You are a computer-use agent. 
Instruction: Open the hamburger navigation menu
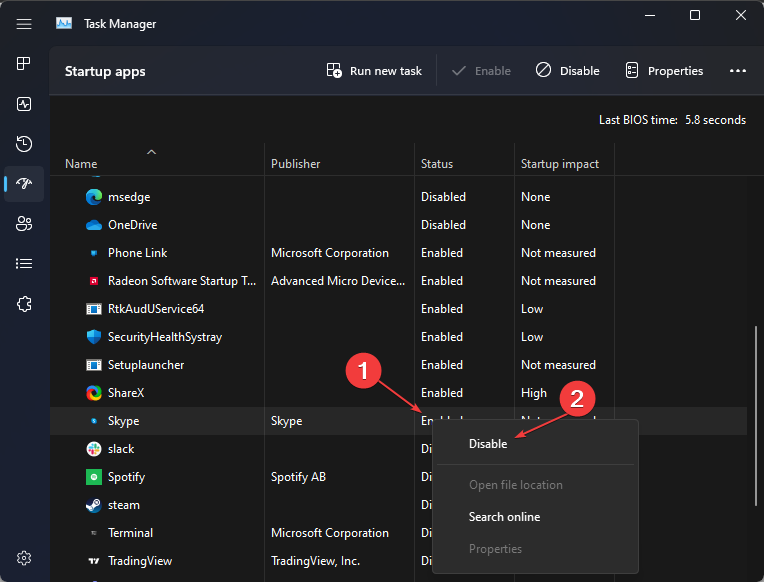24,24
